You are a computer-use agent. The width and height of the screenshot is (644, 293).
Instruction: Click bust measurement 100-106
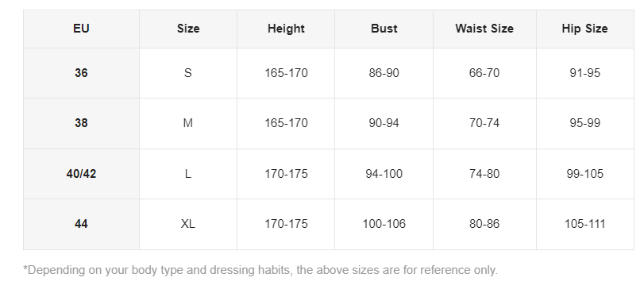(x=384, y=225)
